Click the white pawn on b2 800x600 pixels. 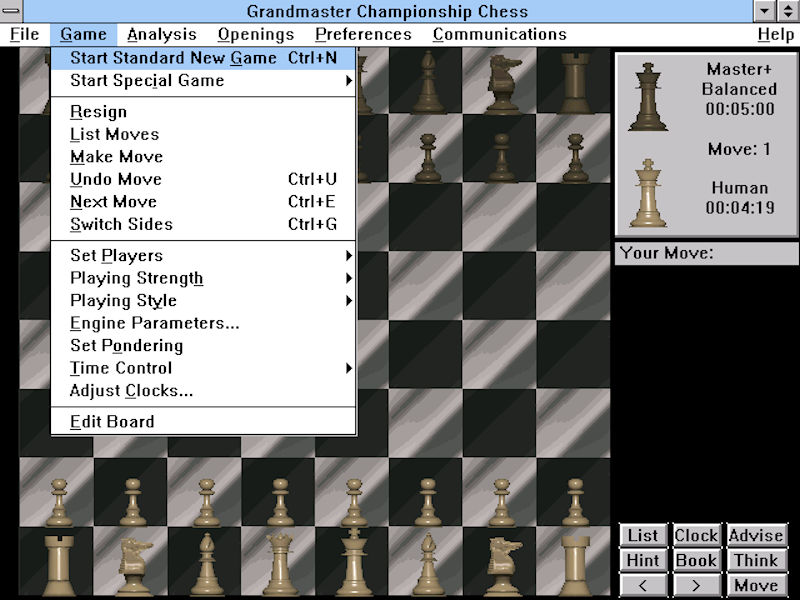click(133, 503)
